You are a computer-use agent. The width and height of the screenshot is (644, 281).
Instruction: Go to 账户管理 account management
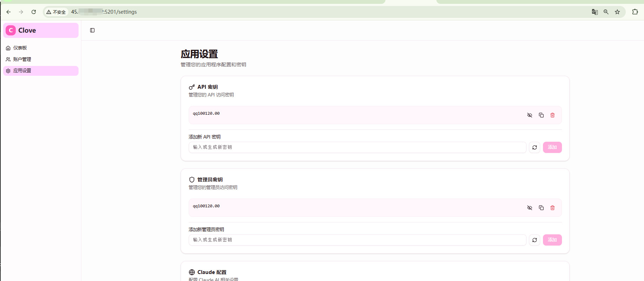(x=22, y=59)
